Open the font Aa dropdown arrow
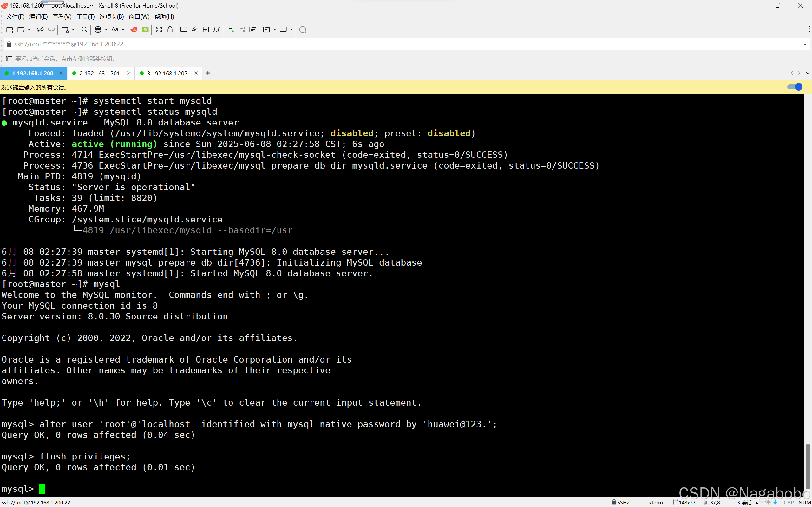The image size is (812, 507). click(123, 29)
